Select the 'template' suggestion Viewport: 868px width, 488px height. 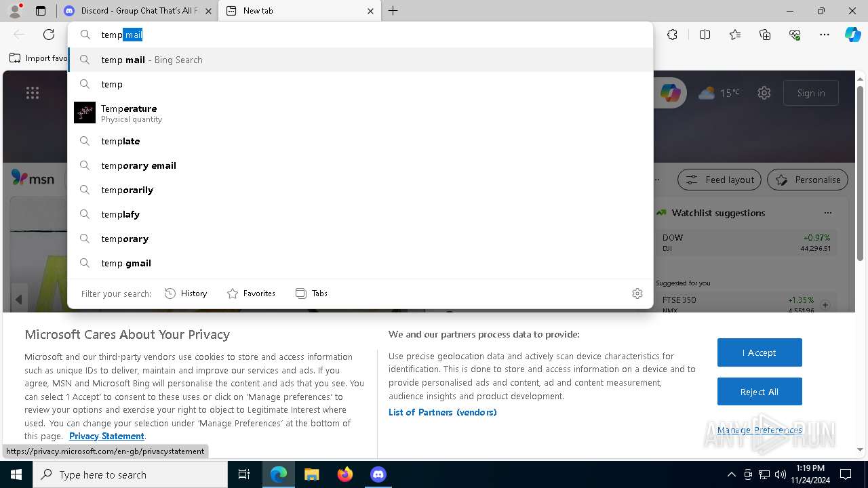[360, 141]
